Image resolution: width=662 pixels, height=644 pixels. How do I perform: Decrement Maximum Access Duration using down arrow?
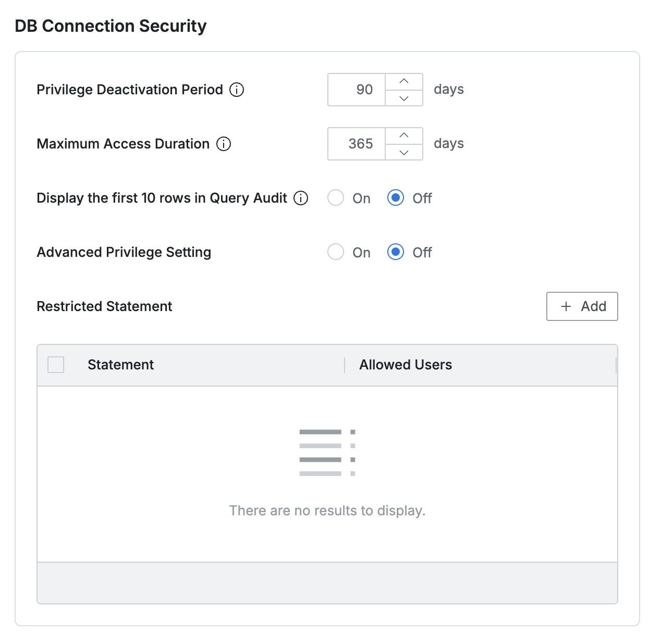pyautogui.click(x=403, y=152)
